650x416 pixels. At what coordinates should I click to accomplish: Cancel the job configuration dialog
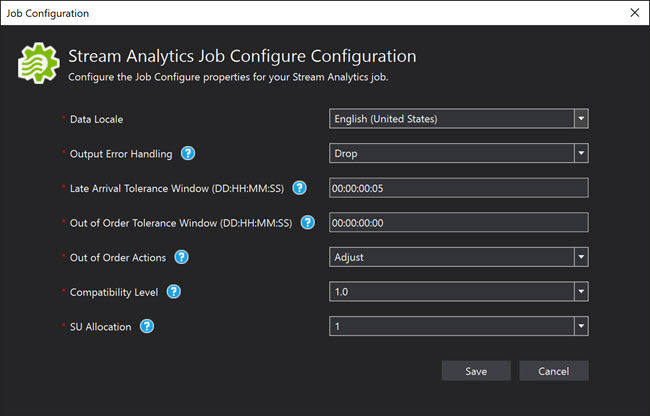click(554, 371)
